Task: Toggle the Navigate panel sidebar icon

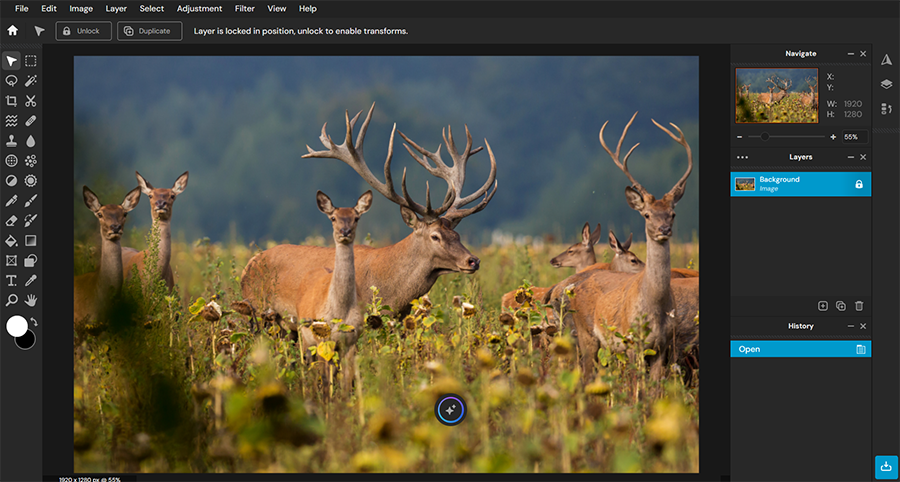Action: pos(886,60)
